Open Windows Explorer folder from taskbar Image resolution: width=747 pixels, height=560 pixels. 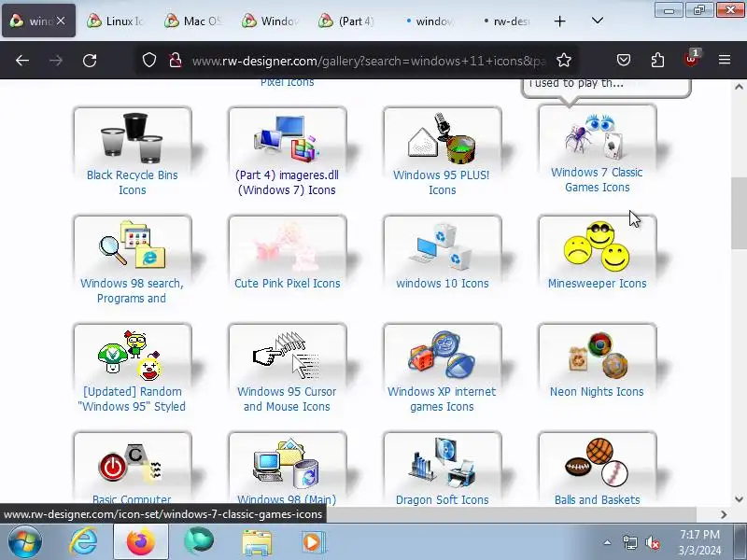(x=256, y=542)
